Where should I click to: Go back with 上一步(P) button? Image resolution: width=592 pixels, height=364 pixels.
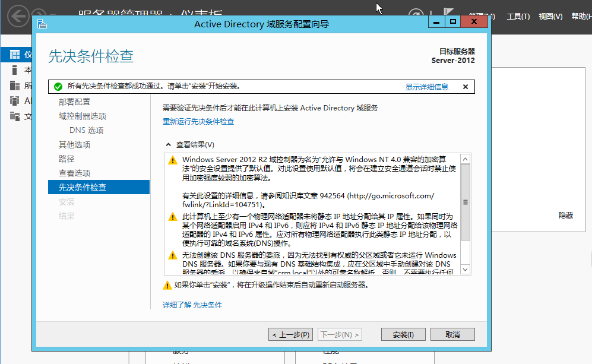coord(291,334)
